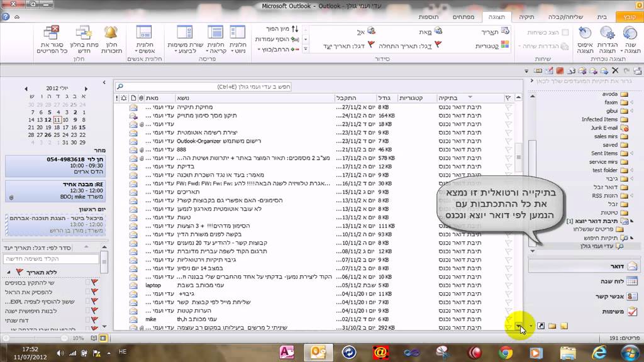Open חלון תזכורות reminders window
644x362 pixels.
pos(111,40)
